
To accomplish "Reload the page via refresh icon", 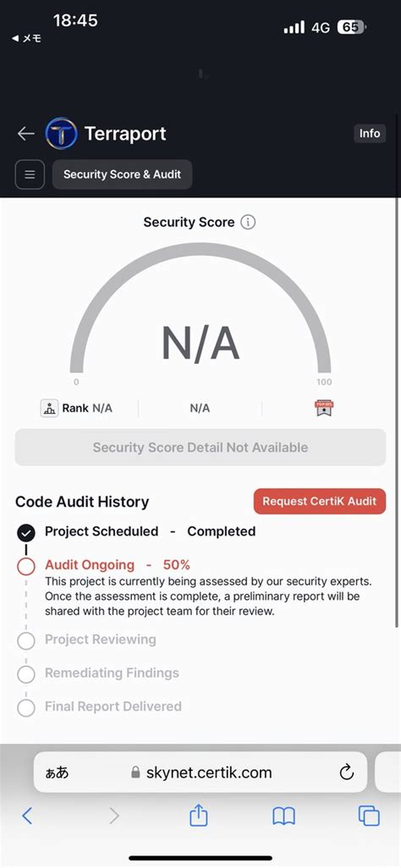I will [x=347, y=772].
